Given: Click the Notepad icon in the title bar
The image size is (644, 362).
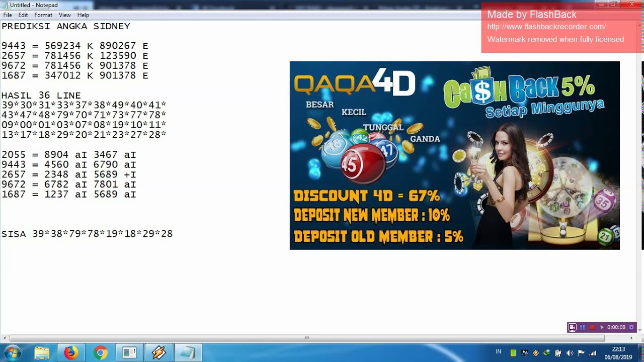Looking at the screenshot, I should tap(5, 5).
